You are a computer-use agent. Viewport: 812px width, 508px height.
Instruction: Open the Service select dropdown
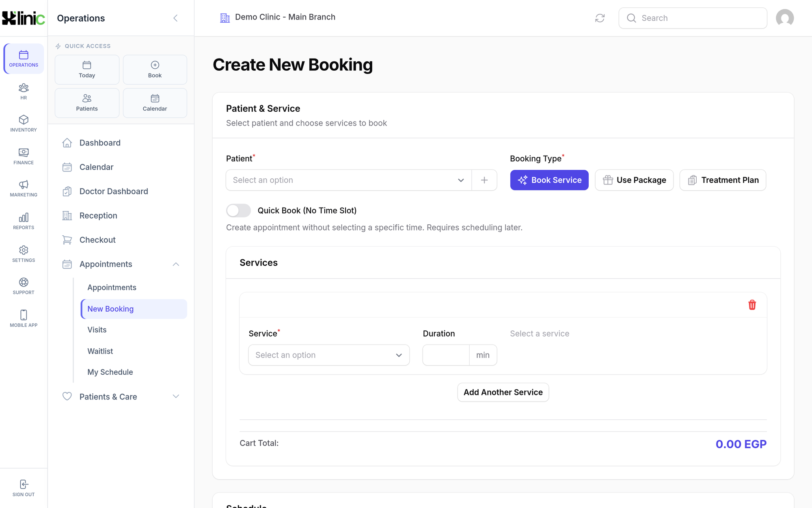329,355
